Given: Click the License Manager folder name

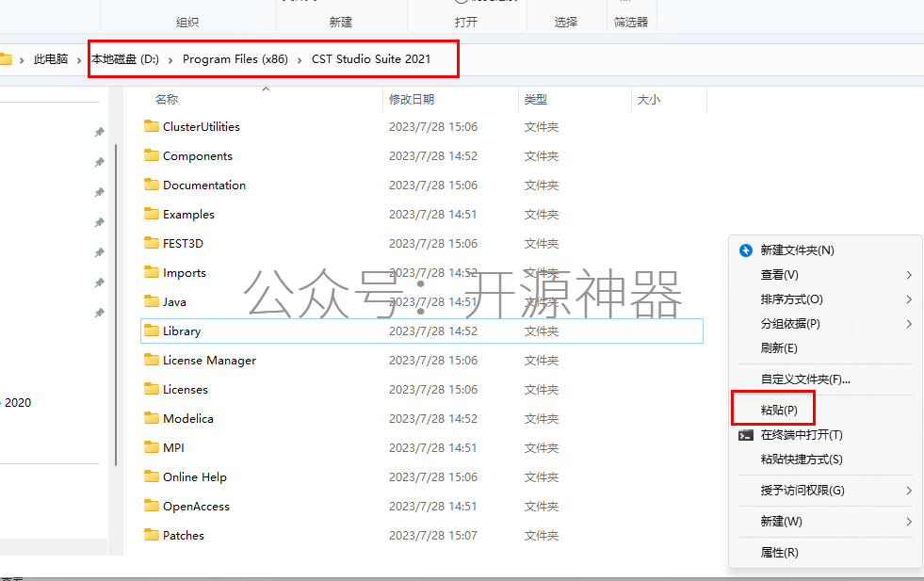Looking at the screenshot, I should pyautogui.click(x=209, y=360).
